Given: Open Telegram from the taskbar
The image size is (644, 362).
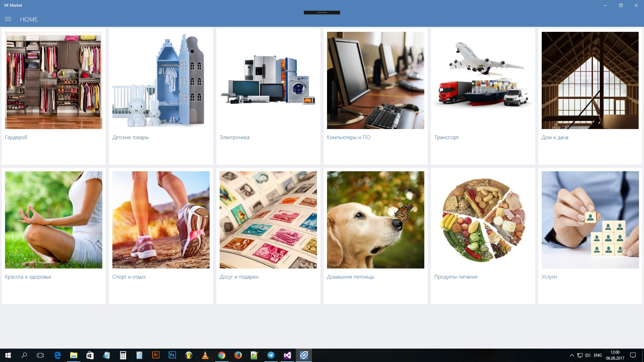Looking at the screenshot, I should (x=271, y=355).
